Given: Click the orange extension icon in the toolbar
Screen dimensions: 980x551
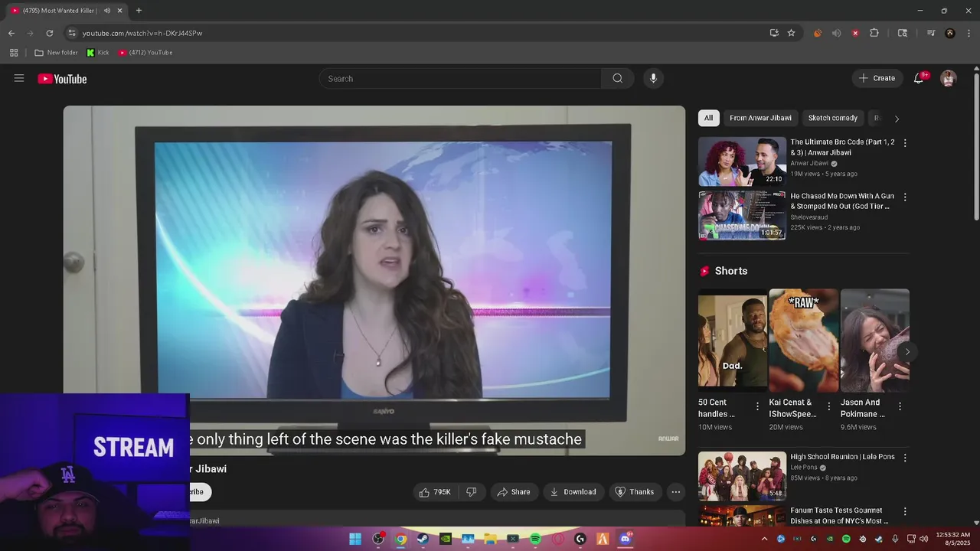Looking at the screenshot, I should (x=818, y=33).
